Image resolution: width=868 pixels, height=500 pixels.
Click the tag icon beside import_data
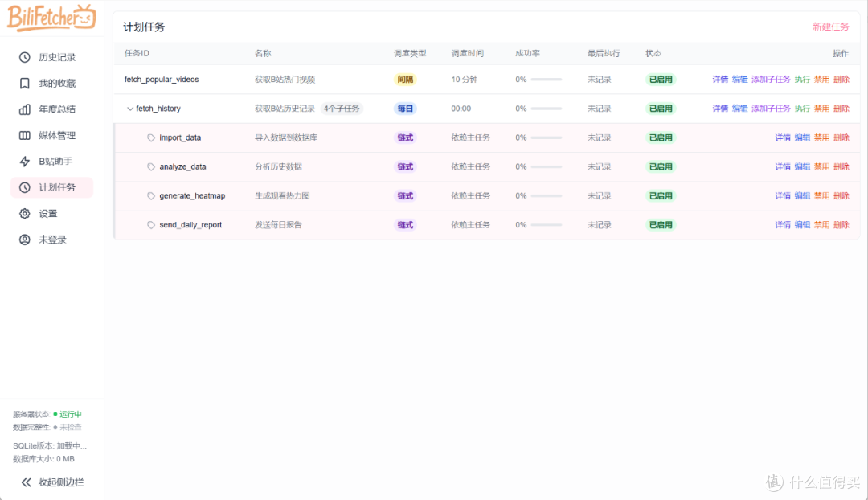point(150,137)
